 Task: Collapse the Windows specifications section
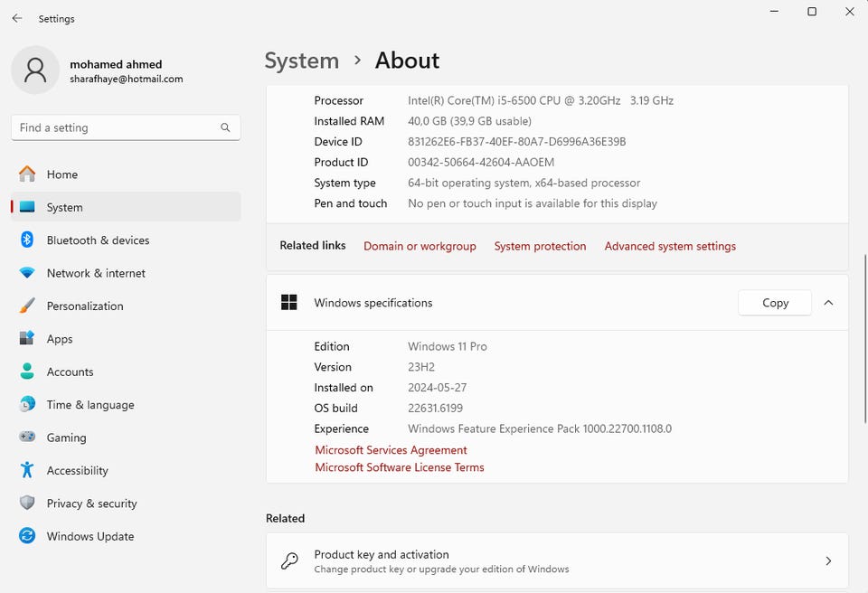[828, 302]
